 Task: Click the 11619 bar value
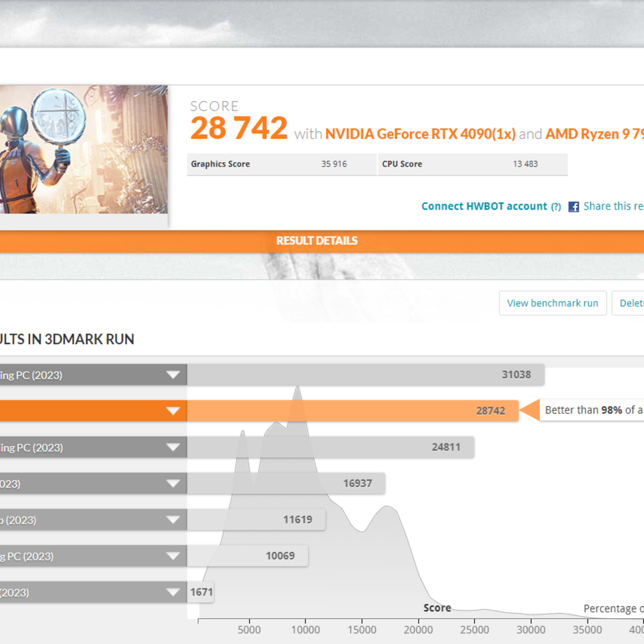click(298, 519)
